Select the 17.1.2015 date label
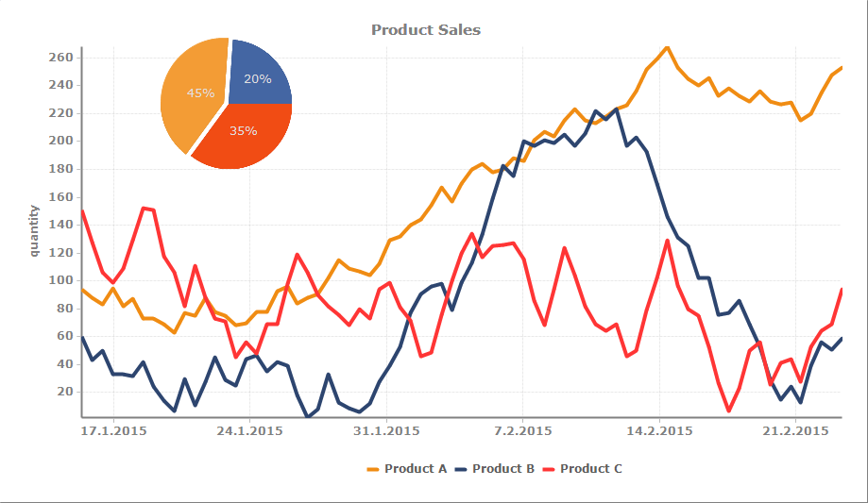The image size is (868, 503). (114, 431)
